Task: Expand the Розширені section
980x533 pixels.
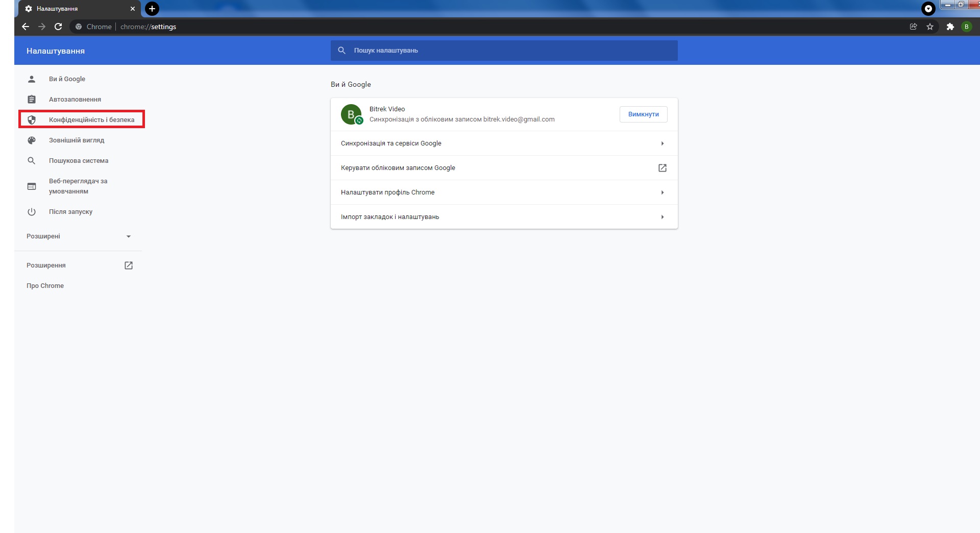Action: click(79, 236)
